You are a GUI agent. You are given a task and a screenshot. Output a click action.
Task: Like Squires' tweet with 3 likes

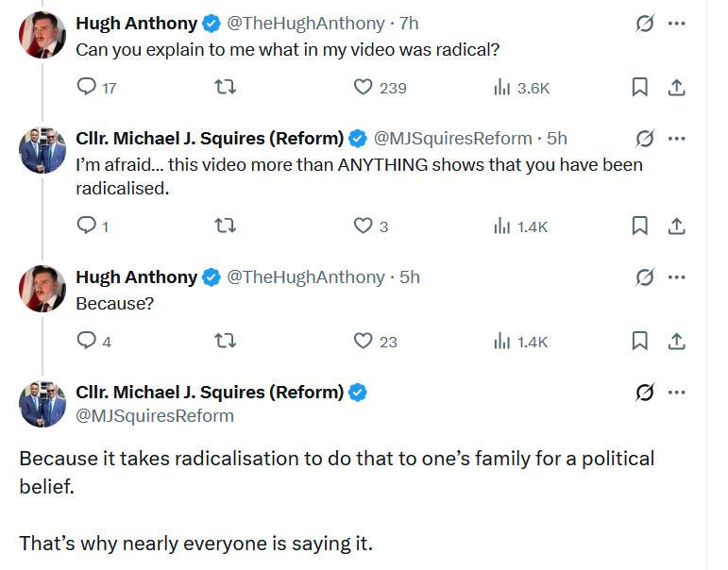click(364, 226)
